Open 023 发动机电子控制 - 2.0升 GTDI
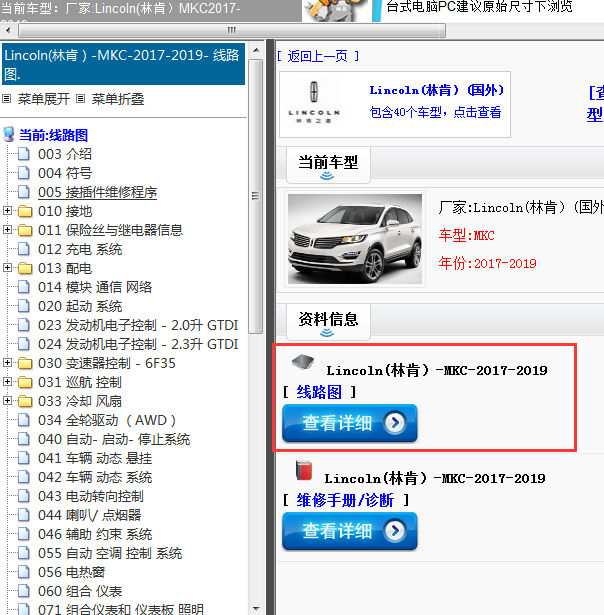604x615 pixels. coord(138,325)
